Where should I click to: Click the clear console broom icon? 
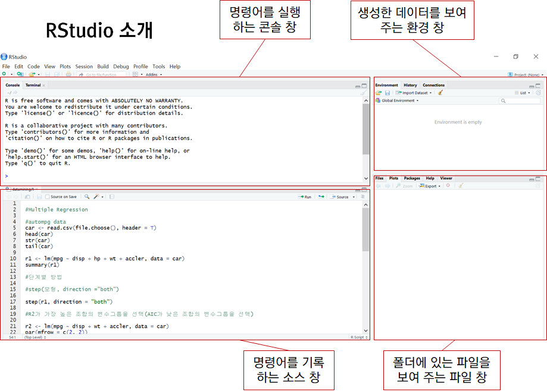tap(364, 92)
